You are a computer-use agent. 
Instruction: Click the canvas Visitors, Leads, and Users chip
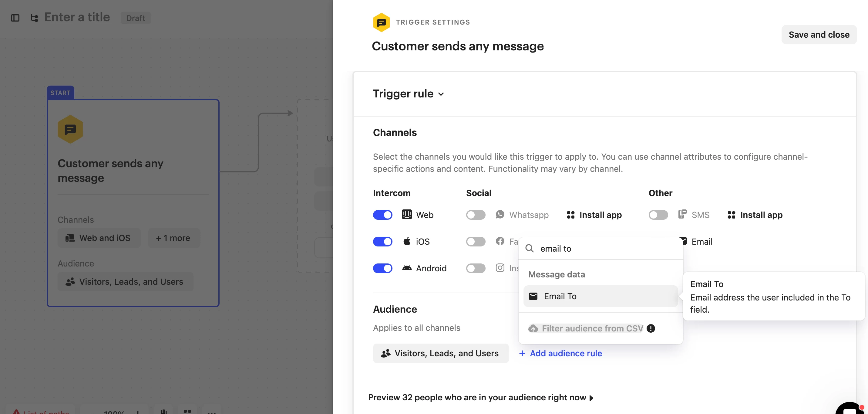(125, 282)
